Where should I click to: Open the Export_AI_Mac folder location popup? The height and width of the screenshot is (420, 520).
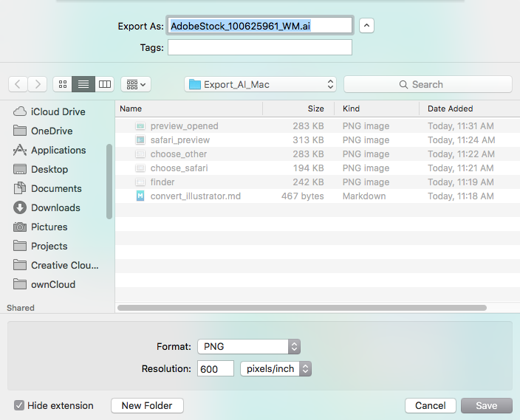click(261, 84)
